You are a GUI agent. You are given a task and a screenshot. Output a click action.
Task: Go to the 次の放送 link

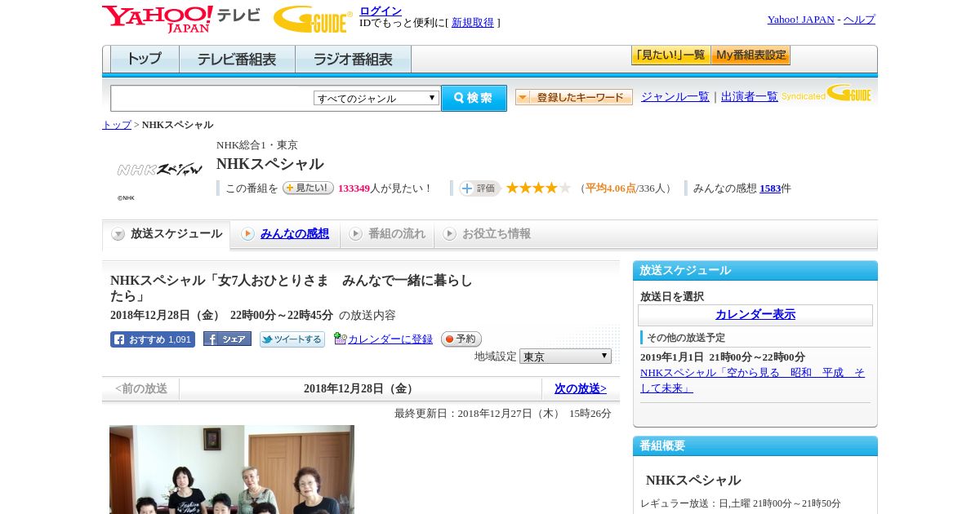(x=581, y=389)
